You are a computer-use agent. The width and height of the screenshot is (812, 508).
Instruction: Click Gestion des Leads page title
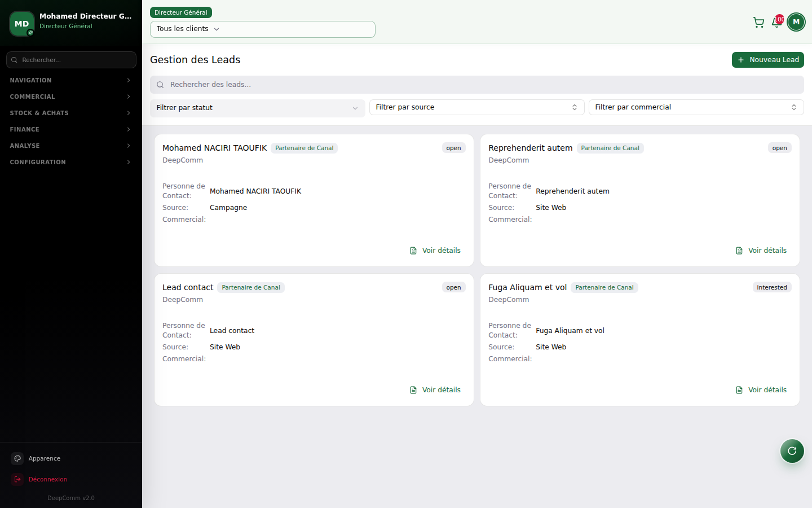coord(195,60)
